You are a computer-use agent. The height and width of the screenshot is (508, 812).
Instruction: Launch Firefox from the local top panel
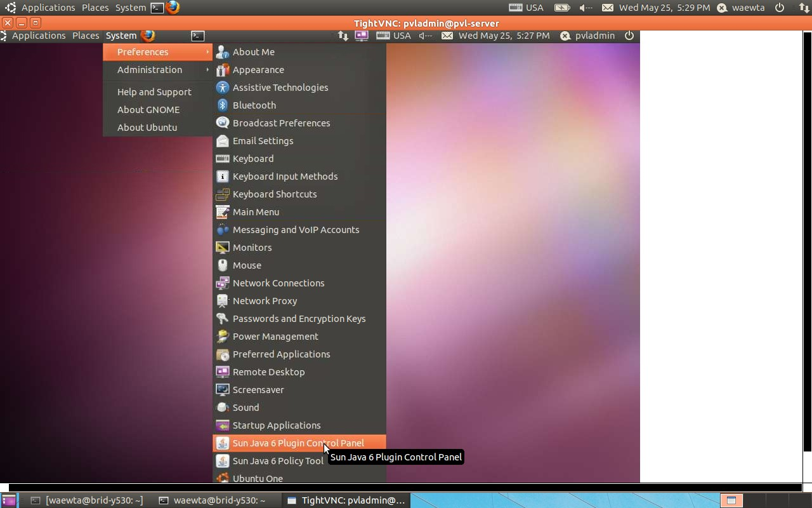173,8
